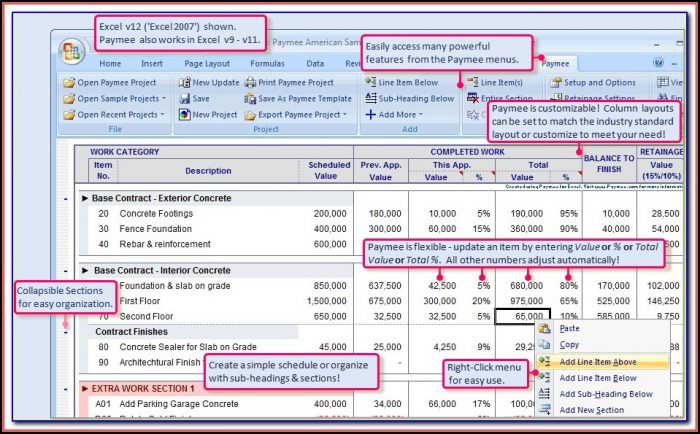The height and width of the screenshot is (434, 700).
Task: Click the Line Item Below icon
Action: (371, 82)
